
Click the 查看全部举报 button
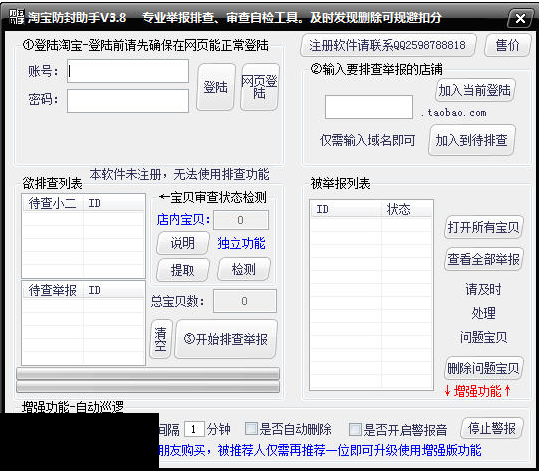click(x=484, y=259)
